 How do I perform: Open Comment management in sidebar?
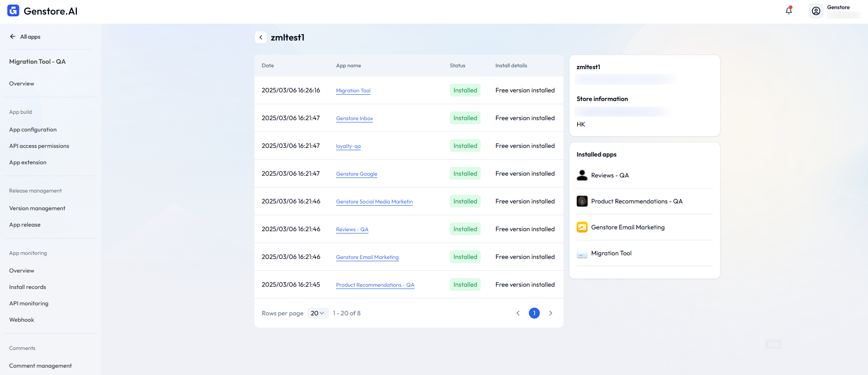[x=41, y=366]
